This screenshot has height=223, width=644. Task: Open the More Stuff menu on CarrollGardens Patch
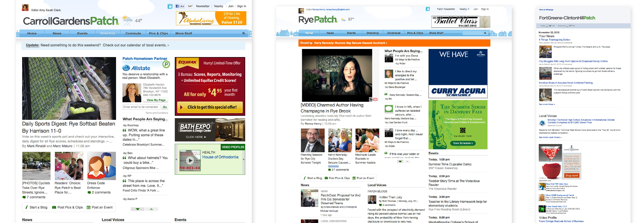pos(184,34)
